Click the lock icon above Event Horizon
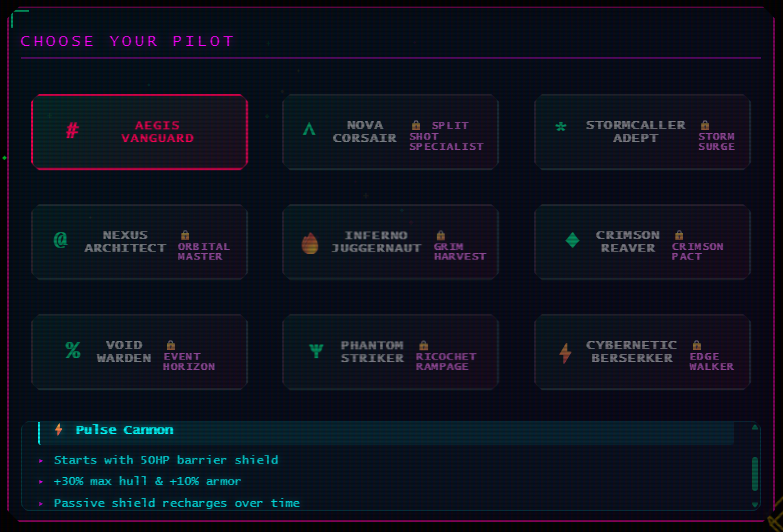Viewport: 783px width, 532px height. tap(170, 345)
